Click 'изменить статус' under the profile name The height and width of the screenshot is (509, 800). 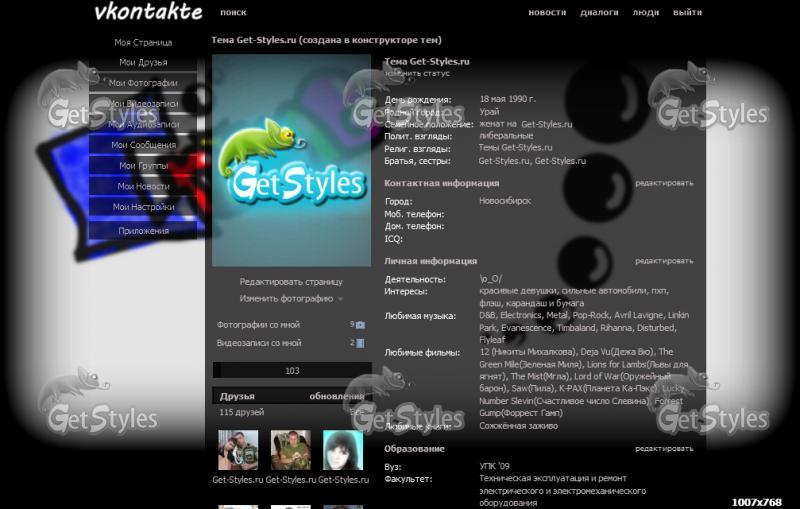pyautogui.click(x=417, y=74)
